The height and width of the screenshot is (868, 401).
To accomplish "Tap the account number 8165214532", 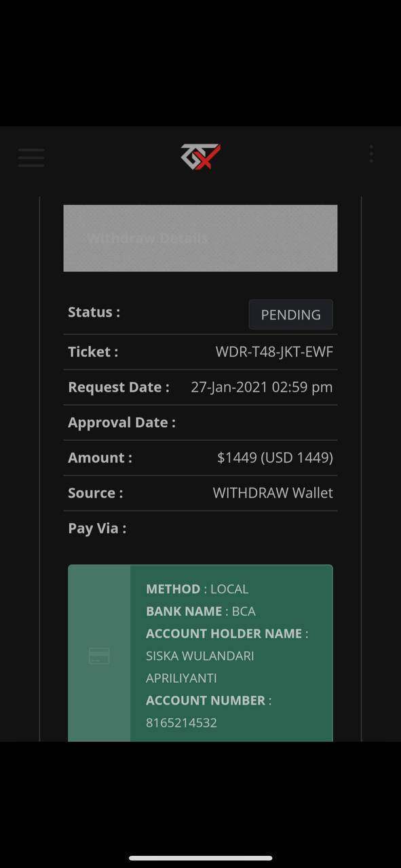I will tap(182, 722).
